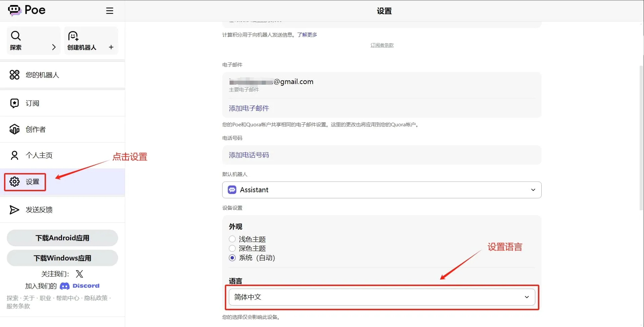Click the 服务条款 footer link
The height and width of the screenshot is (327, 644).
click(x=18, y=306)
